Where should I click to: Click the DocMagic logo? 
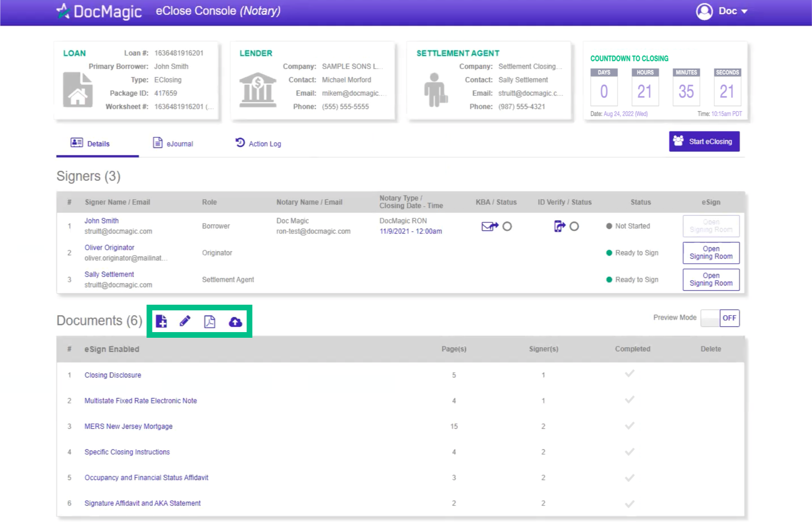99,11
